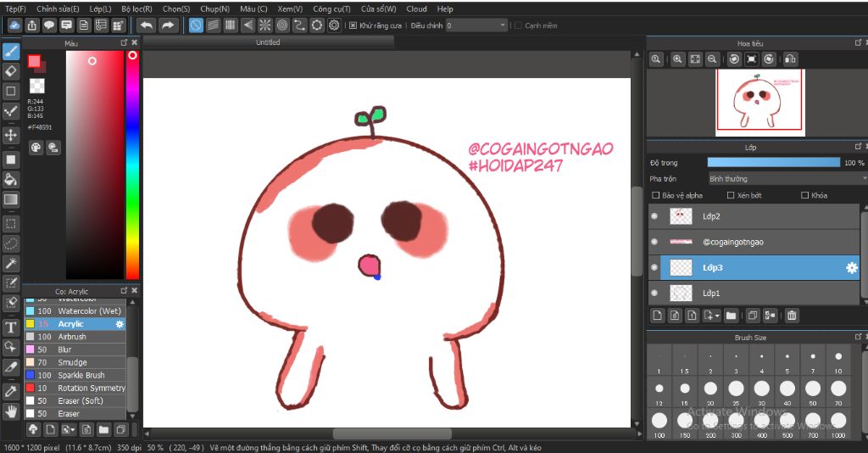Image resolution: width=868 pixels, height=453 pixels.
Task: Hide the Lớp2 layer visibility
Action: point(654,216)
